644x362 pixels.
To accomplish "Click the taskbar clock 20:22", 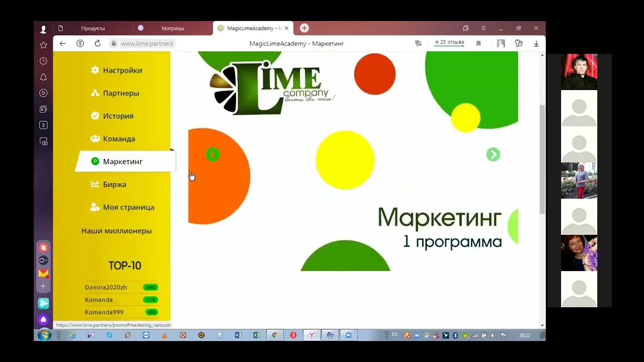I will (525, 335).
